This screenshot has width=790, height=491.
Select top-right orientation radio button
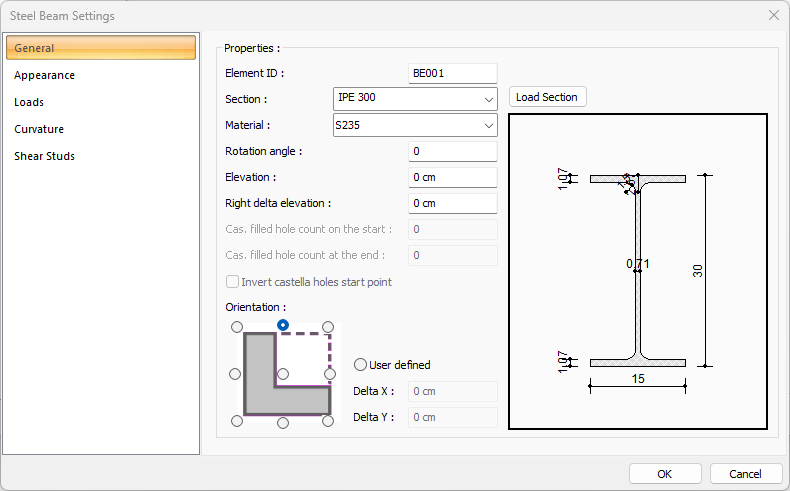[328, 327]
